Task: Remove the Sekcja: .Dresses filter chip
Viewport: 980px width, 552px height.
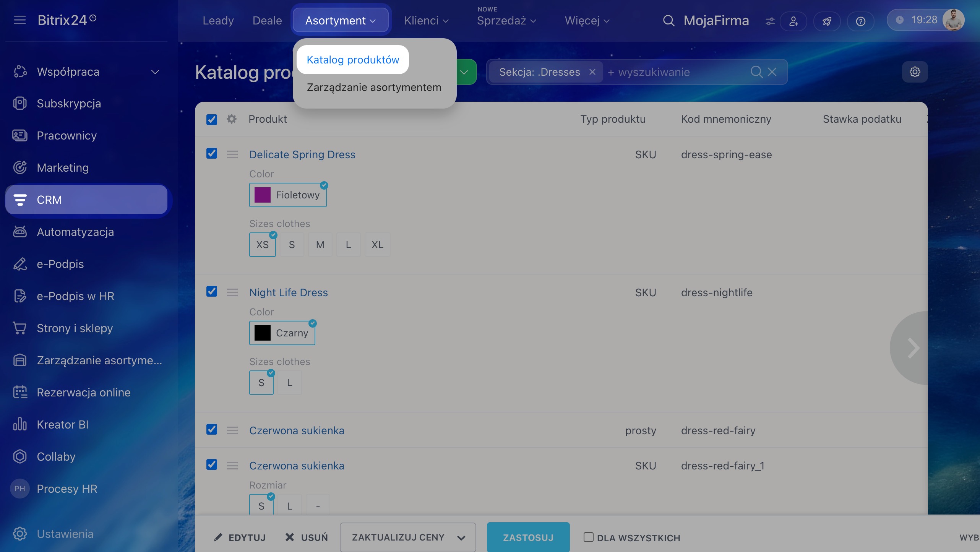Action: [592, 72]
